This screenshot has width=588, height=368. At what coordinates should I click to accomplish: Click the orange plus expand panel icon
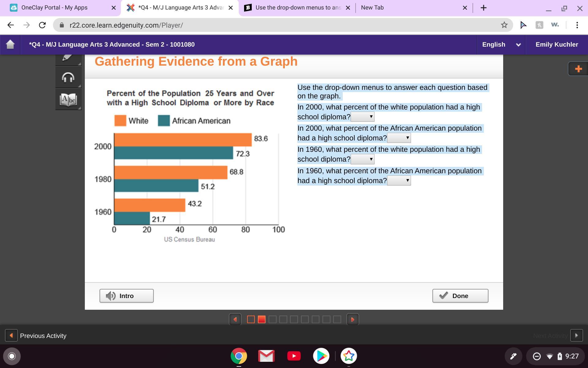[578, 69]
